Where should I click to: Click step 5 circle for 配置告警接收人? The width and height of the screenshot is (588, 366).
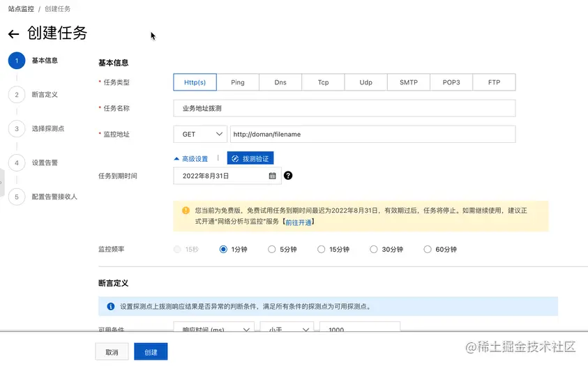(x=17, y=197)
